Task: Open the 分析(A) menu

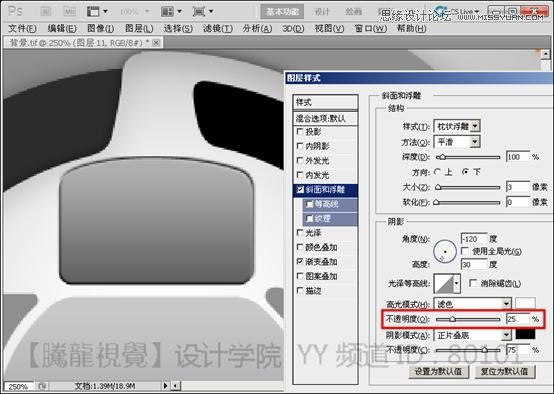Action: pyautogui.click(x=257, y=29)
